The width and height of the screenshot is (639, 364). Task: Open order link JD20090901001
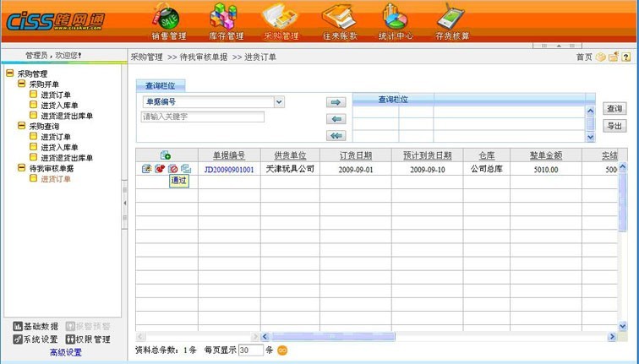[x=228, y=169]
